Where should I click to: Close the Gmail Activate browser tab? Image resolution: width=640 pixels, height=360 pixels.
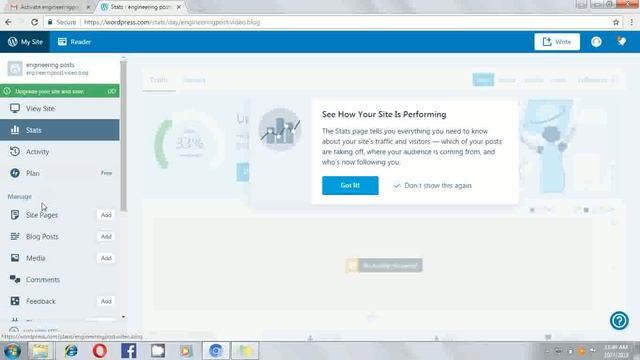click(88, 7)
